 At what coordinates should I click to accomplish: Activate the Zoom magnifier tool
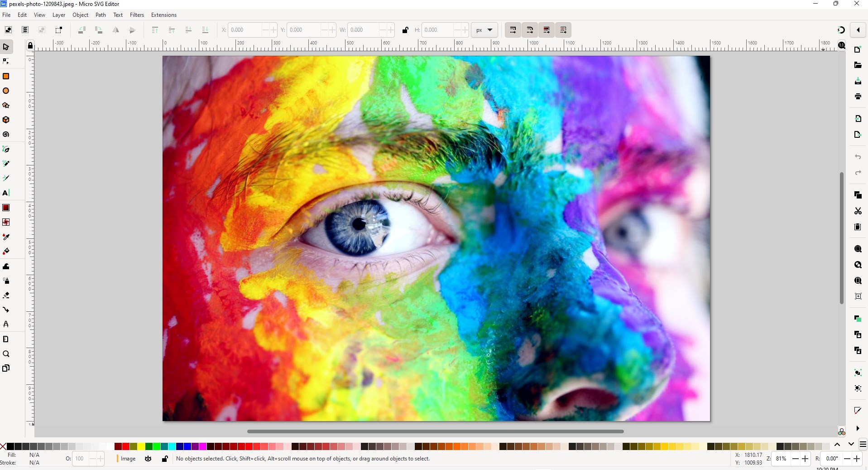coord(6,354)
